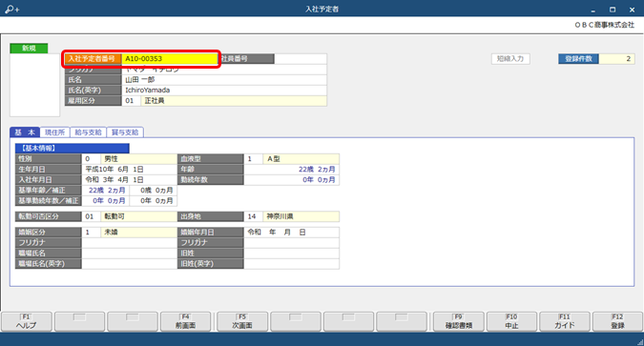The image size is (644, 346).
Task: Click the 生年月日 date field
Action: click(x=129, y=169)
